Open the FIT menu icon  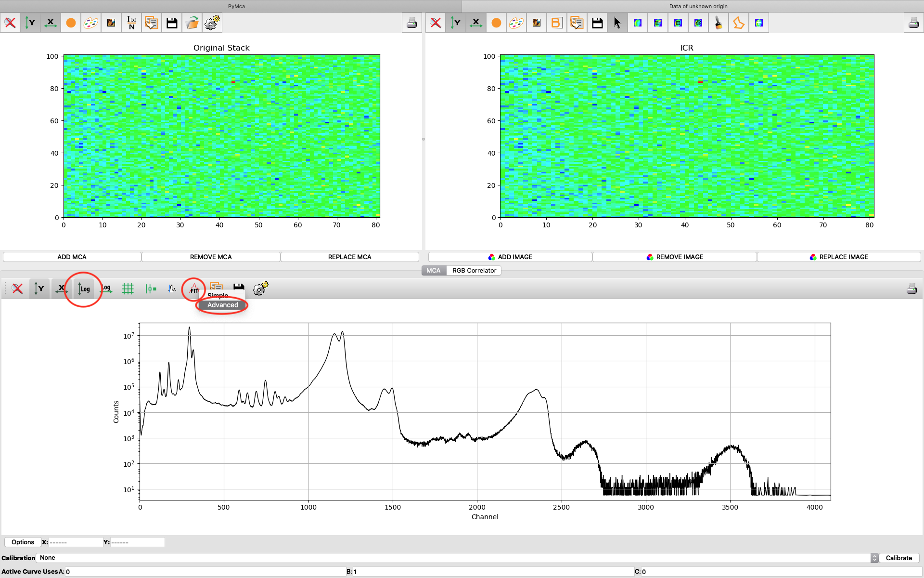click(194, 289)
